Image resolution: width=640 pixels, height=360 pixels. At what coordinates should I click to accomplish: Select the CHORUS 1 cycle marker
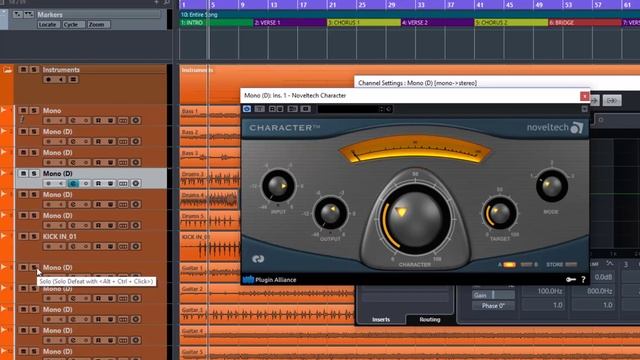[x=364, y=23]
